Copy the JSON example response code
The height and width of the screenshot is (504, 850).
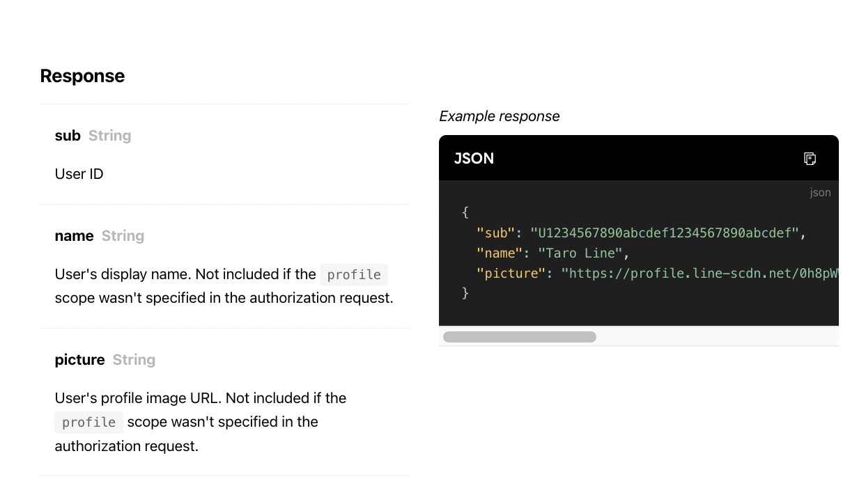coord(810,159)
